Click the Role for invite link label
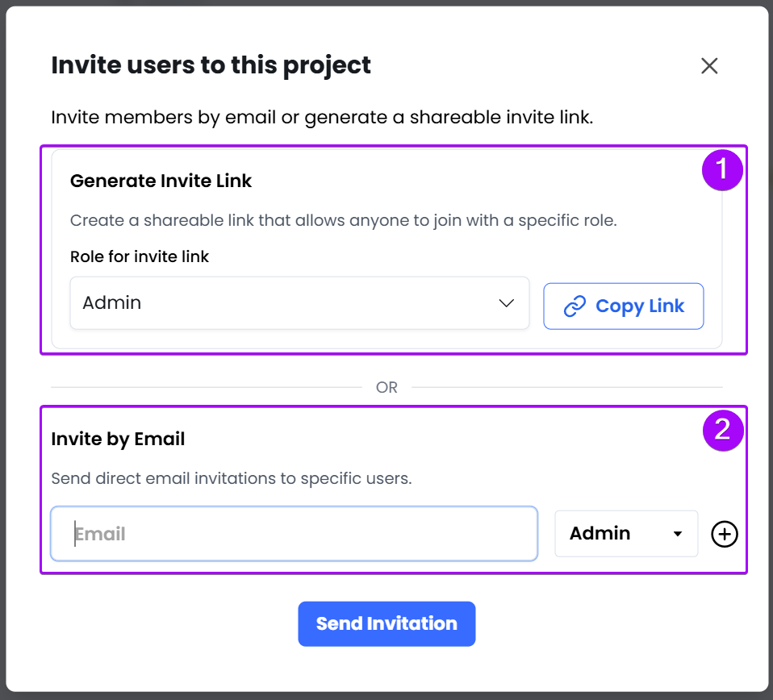This screenshot has height=700, width=773. [x=139, y=256]
